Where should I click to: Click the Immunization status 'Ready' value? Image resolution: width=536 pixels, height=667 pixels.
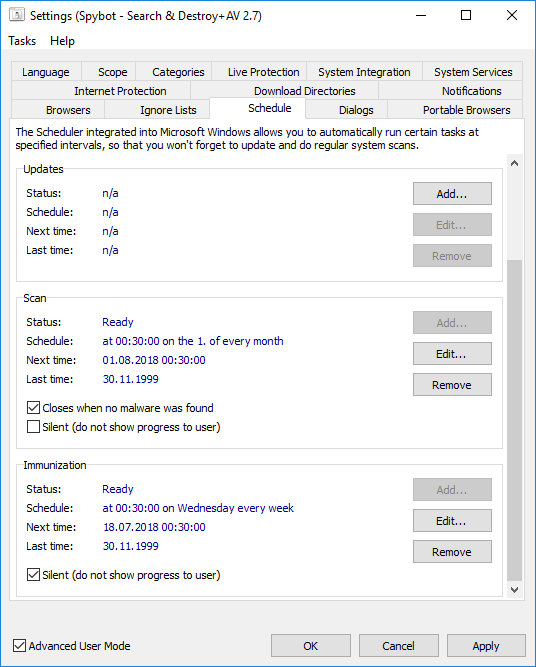[x=118, y=489]
